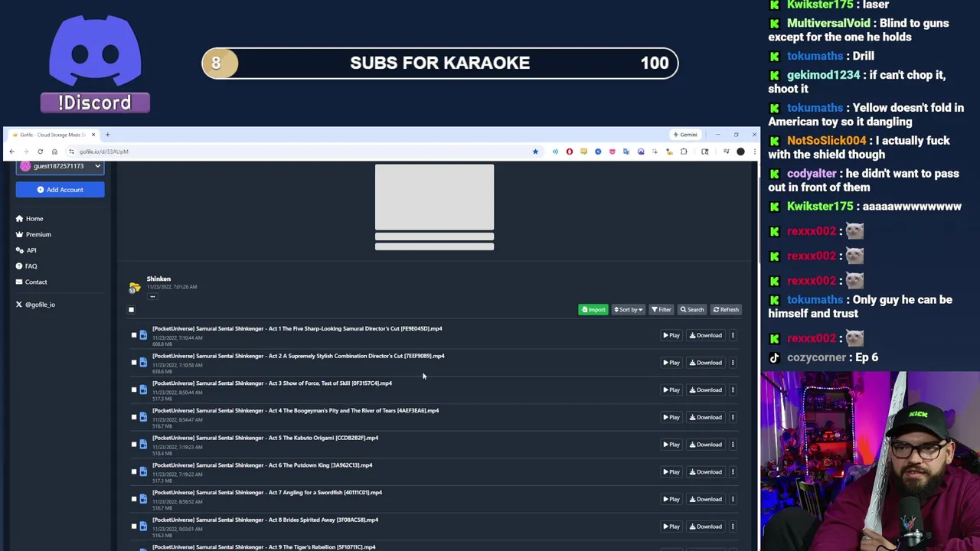
Task: Download the Act 5 Kabuto Origami file
Action: point(706,445)
